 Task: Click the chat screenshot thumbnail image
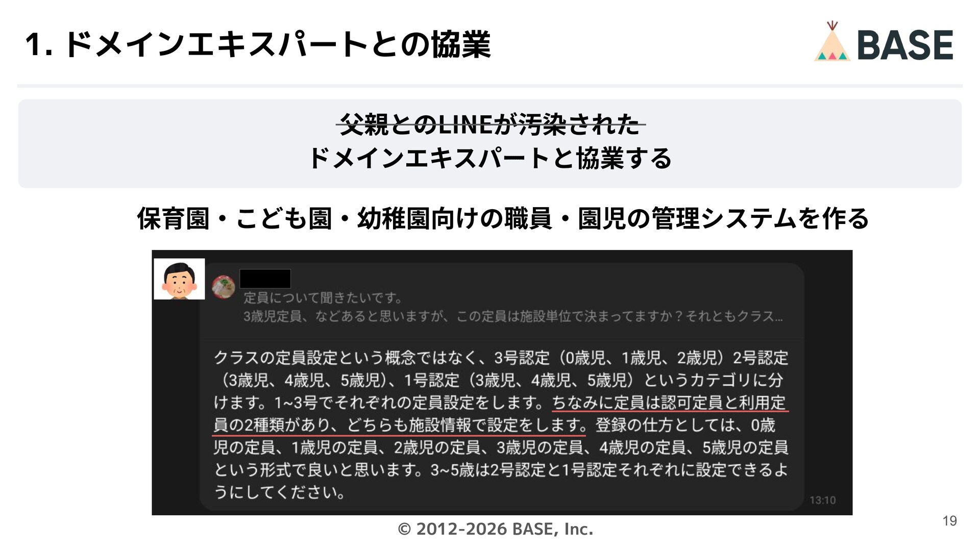[x=502, y=382]
